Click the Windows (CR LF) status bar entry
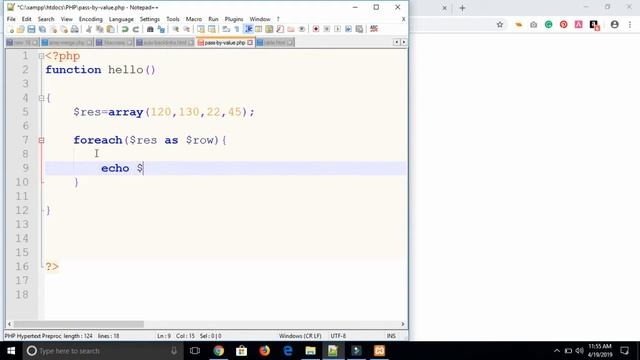640x360 pixels. coord(300,336)
